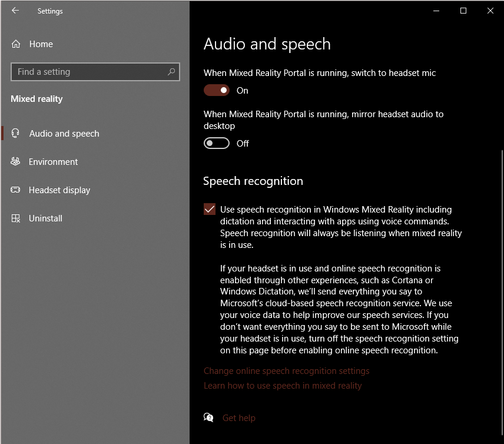Click the back arrow in Settings title bar

[x=15, y=11]
